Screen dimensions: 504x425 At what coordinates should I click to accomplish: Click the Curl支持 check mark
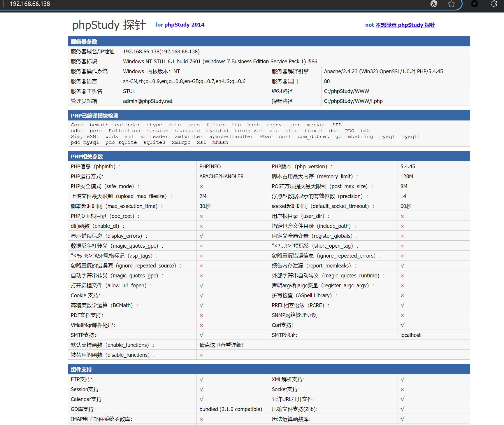403,325
